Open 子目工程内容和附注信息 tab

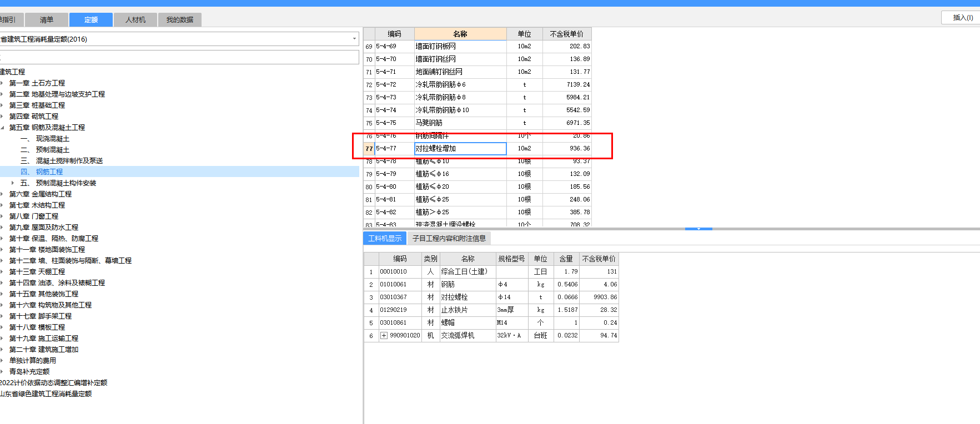(x=449, y=239)
